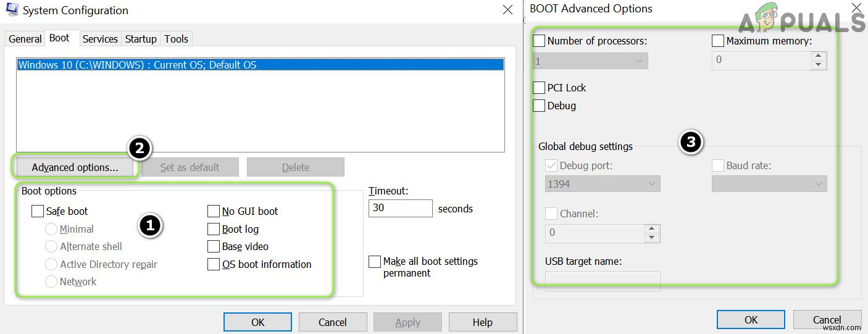Click the System Configuration title bar icon
This screenshot has height=334, width=868.
tap(12, 10)
